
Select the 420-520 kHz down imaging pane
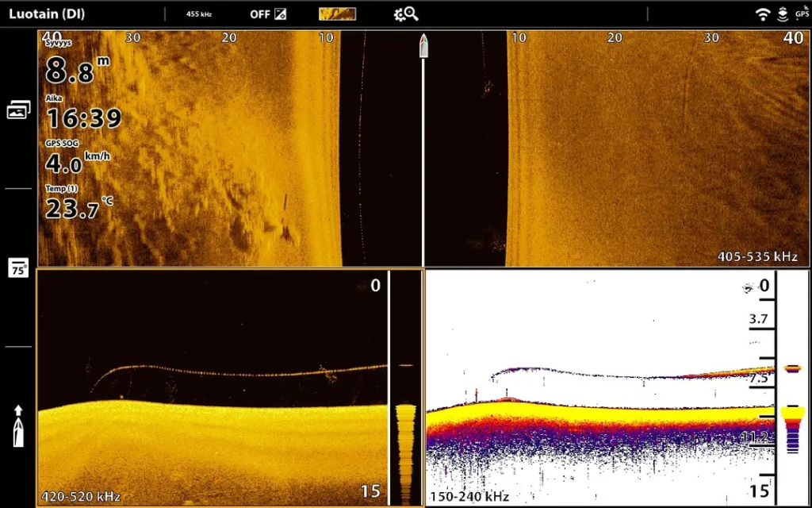214,381
